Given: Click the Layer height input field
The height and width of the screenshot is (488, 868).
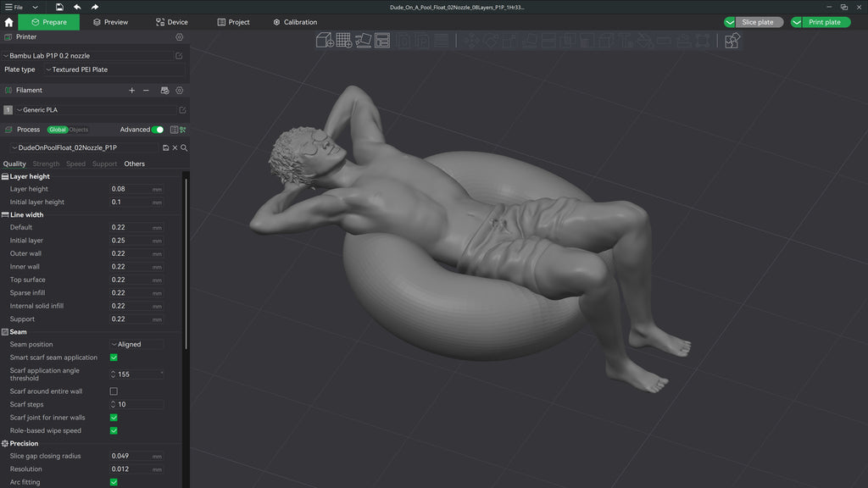Looking at the screenshot, I should tap(136, 189).
